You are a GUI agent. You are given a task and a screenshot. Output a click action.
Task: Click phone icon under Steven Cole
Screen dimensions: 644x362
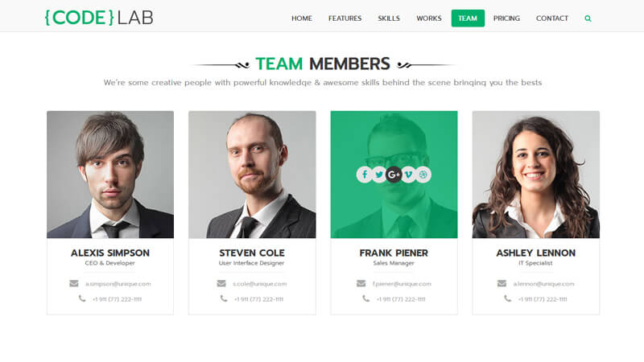(224, 298)
